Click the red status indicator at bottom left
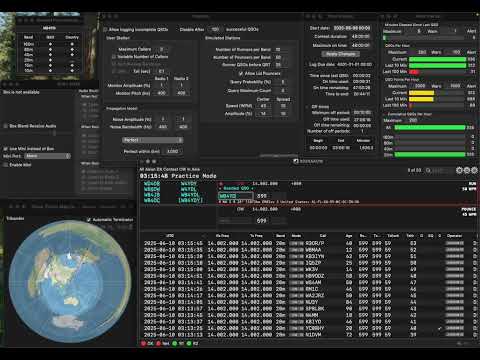480x360 pixels. coord(144,343)
